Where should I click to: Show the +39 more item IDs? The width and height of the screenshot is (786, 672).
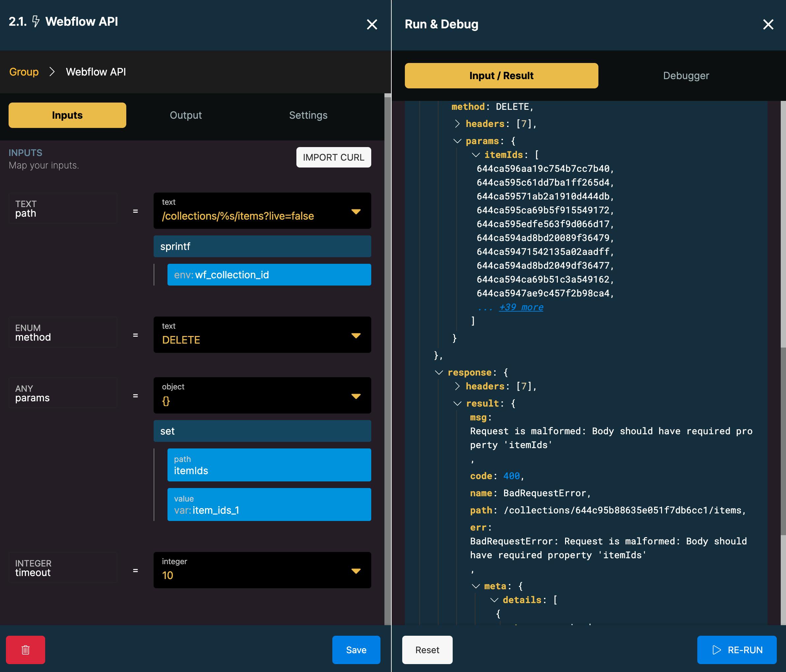[x=521, y=307]
